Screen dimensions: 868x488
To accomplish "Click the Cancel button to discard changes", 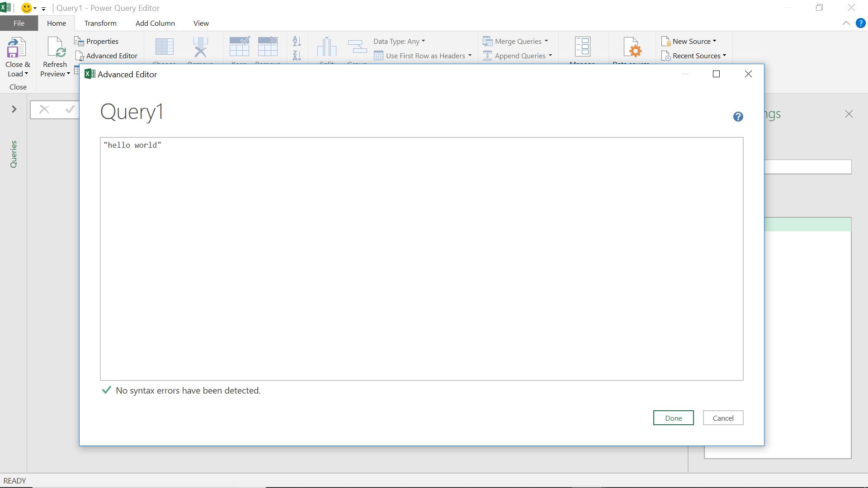I will coord(723,417).
